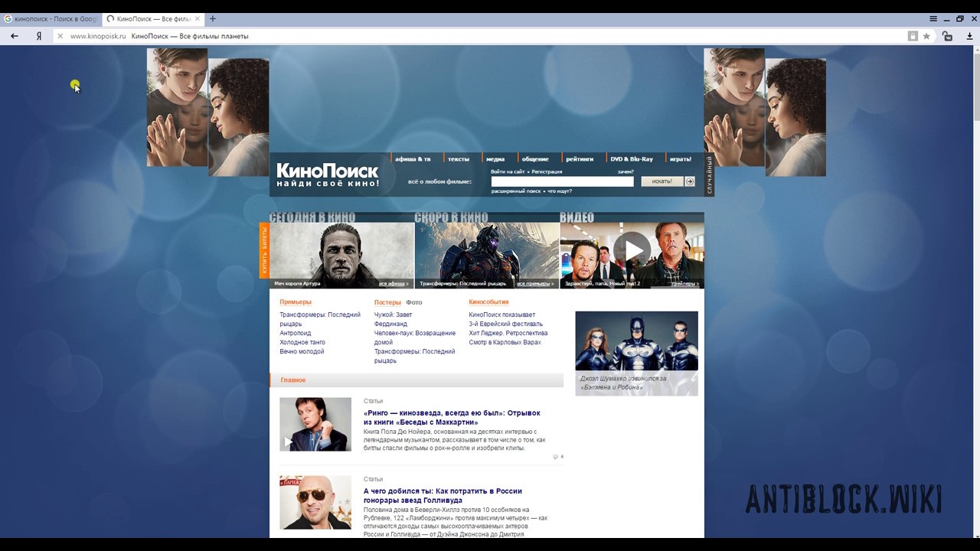This screenshot has height=551, width=980.
Task: Bookmark the page with the star icon
Action: (926, 36)
